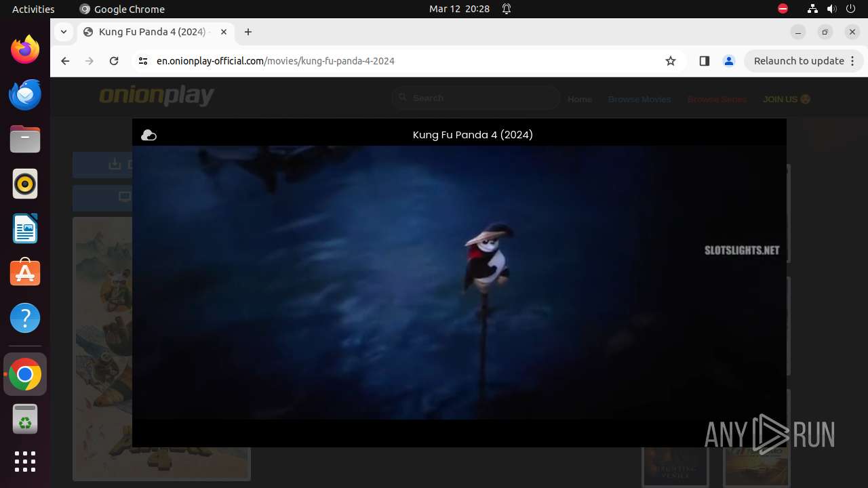Open the Files manager in dock
868x488 pixels.
click(25, 139)
